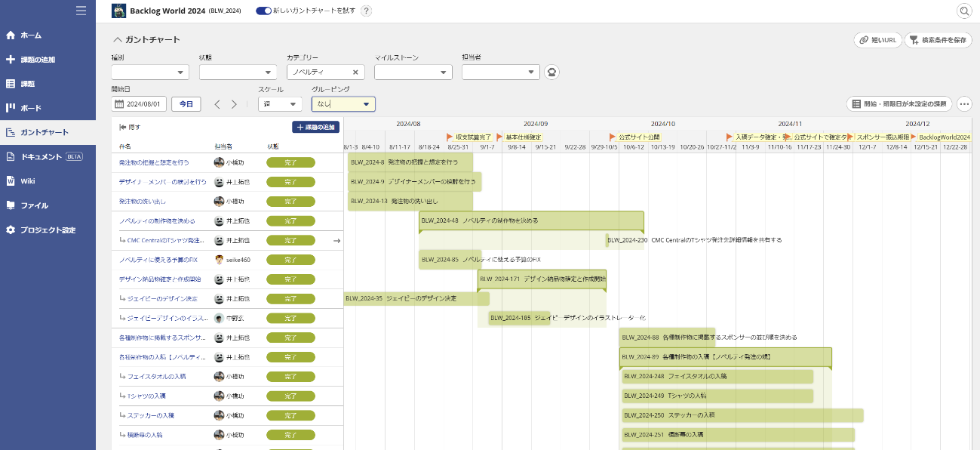Viewport: 980px width, 450px height.
Task: Select Gantt bar BLW_2024-9
Action: [x=415, y=182]
